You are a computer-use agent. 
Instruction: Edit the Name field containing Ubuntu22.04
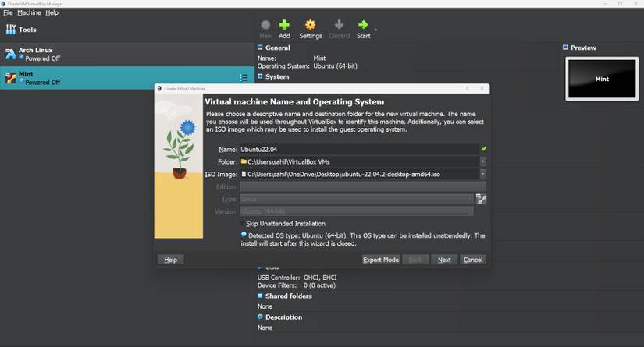tap(359, 149)
